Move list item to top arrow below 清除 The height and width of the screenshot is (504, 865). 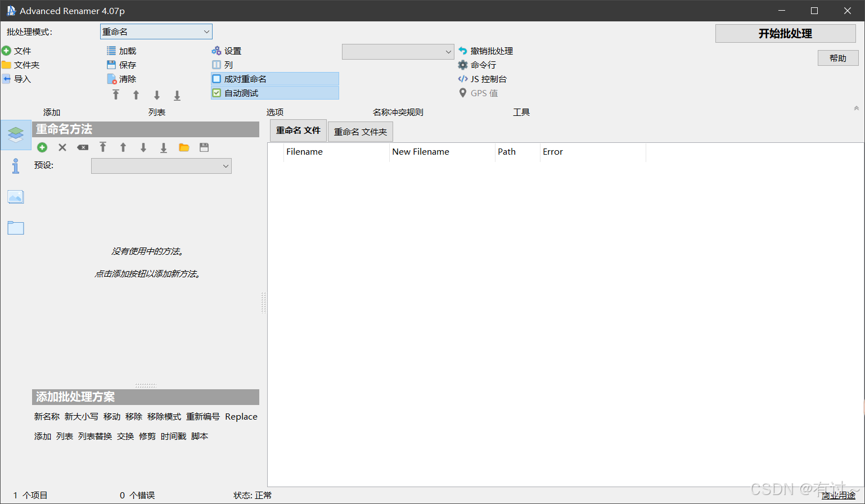click(116, 95)
